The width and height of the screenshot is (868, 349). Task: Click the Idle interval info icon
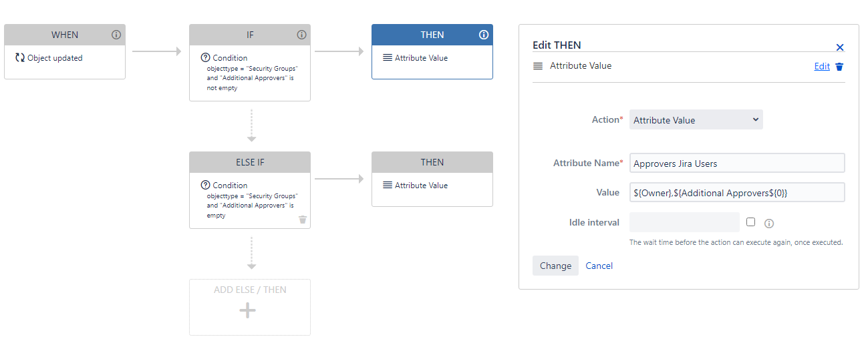pyautogui.click(x=769, y=224)
